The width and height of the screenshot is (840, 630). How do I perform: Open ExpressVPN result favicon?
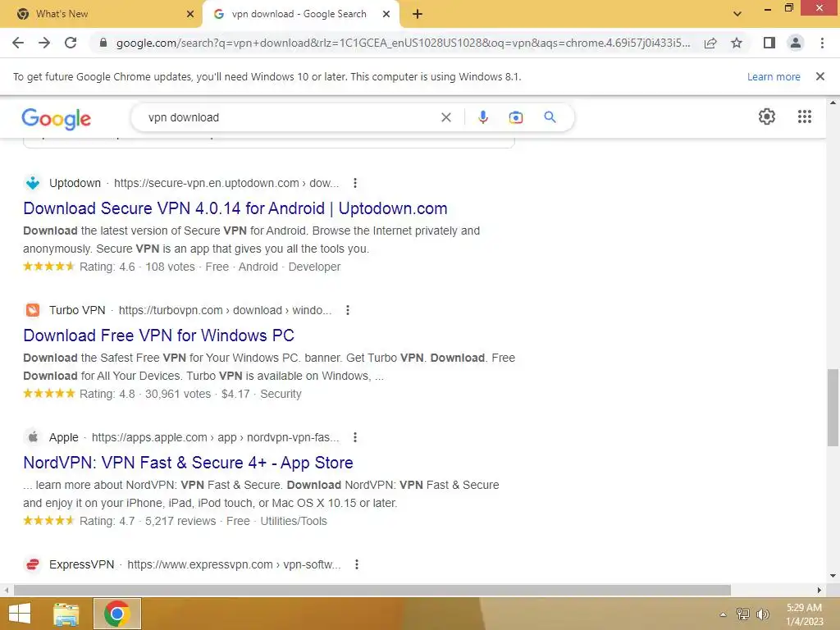pos(33,564)
